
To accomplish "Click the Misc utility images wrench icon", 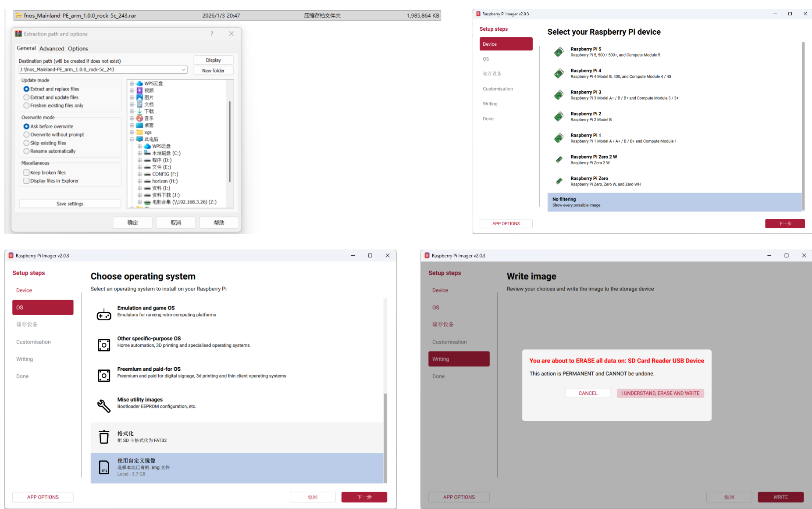I will pos(104,406).
